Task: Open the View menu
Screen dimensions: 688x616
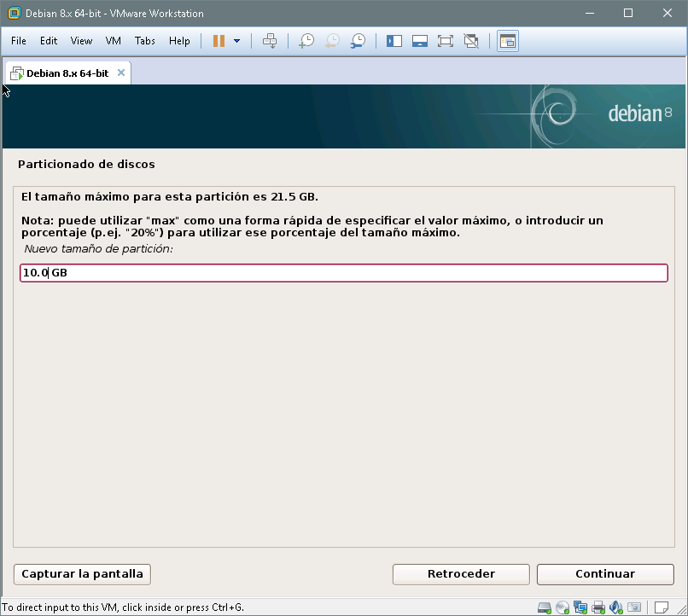Action: coord(81,41)
